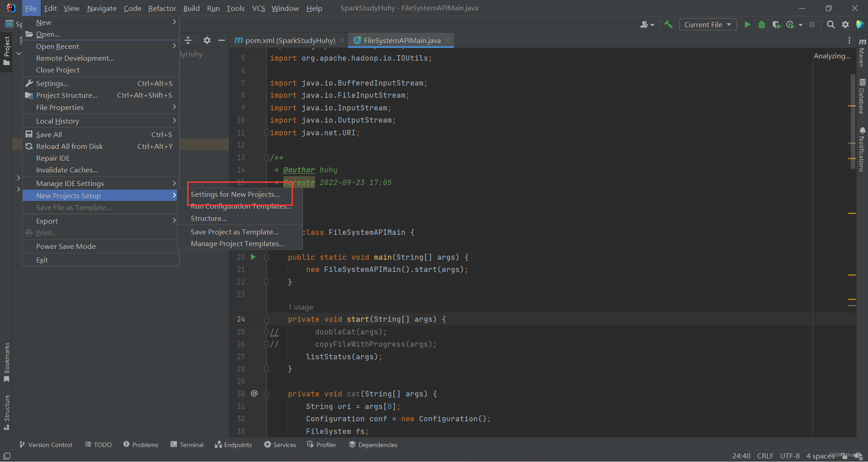
Task: Hide Project panel with minus icon
Action: coord(222,40)
